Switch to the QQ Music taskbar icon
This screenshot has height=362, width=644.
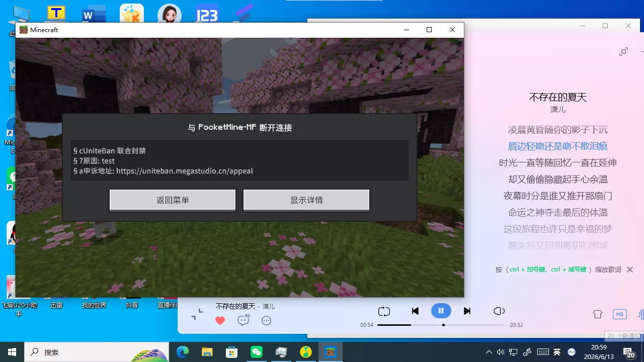(305, 352)
